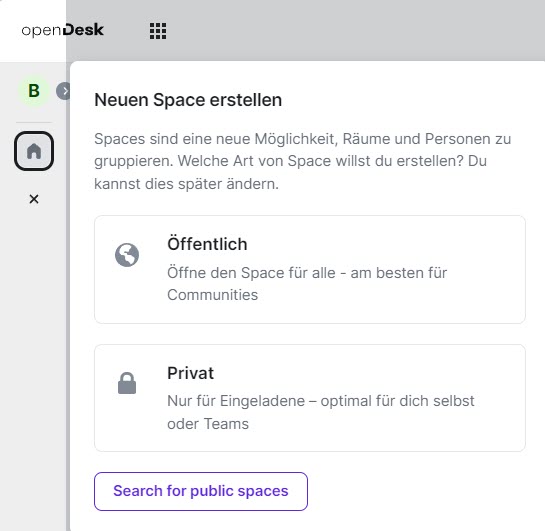Click the lock icon for private space
Screen dimensions: 545x531
(x=127, y=383)
